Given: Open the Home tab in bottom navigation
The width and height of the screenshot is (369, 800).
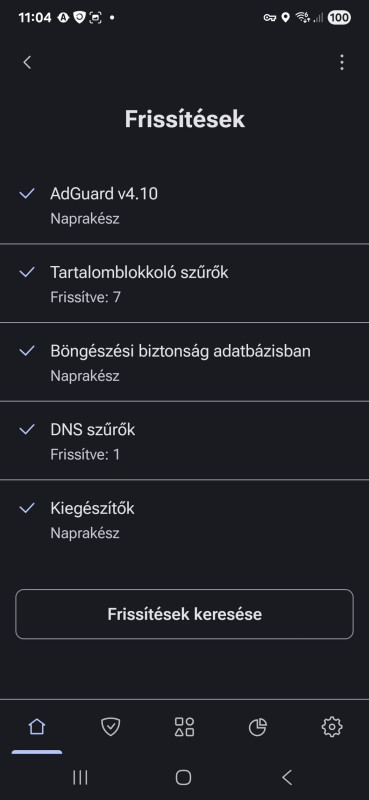Looking at the screenshot, I should click(x=37, y=727).
